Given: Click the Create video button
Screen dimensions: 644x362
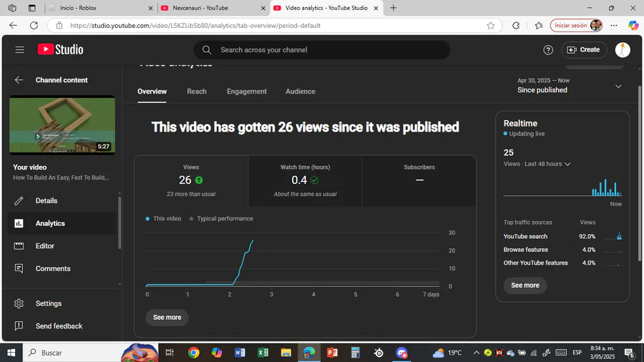Looking at the screenshot, I should (584, 49).
